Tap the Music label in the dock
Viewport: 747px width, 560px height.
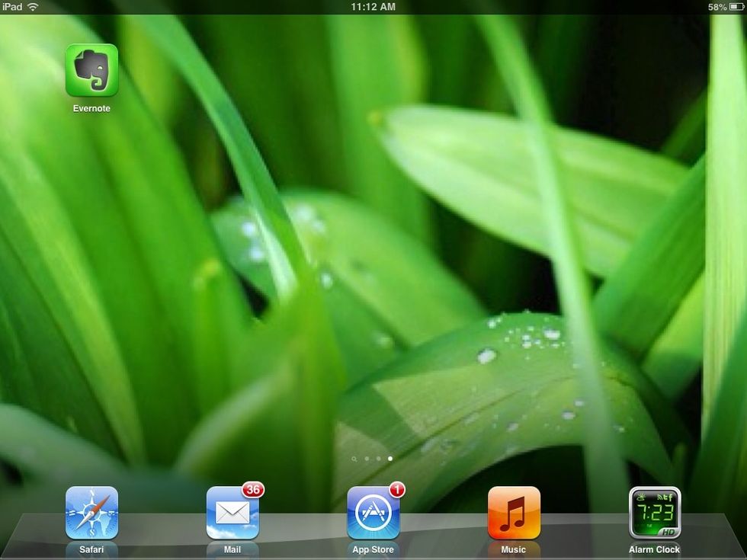[514, 549]
